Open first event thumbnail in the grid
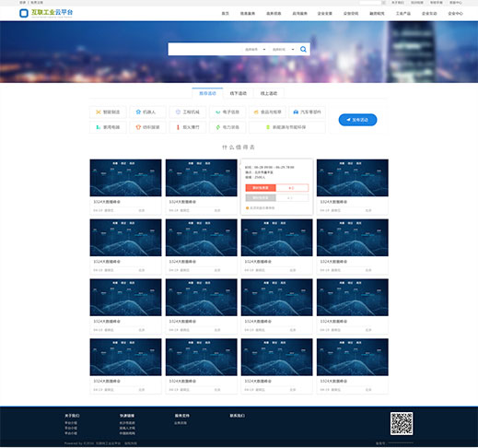478x448 pixels. point(125,178)
